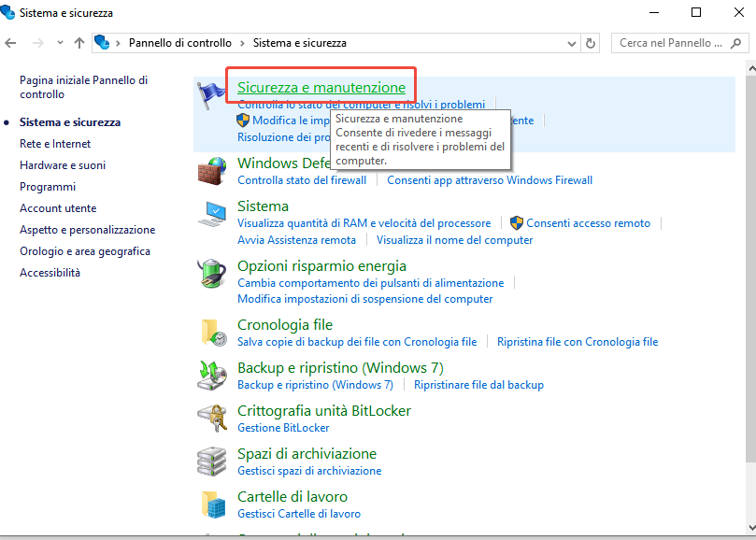Open the Cartelle di lavoro heading

click(x=292, y=497)
